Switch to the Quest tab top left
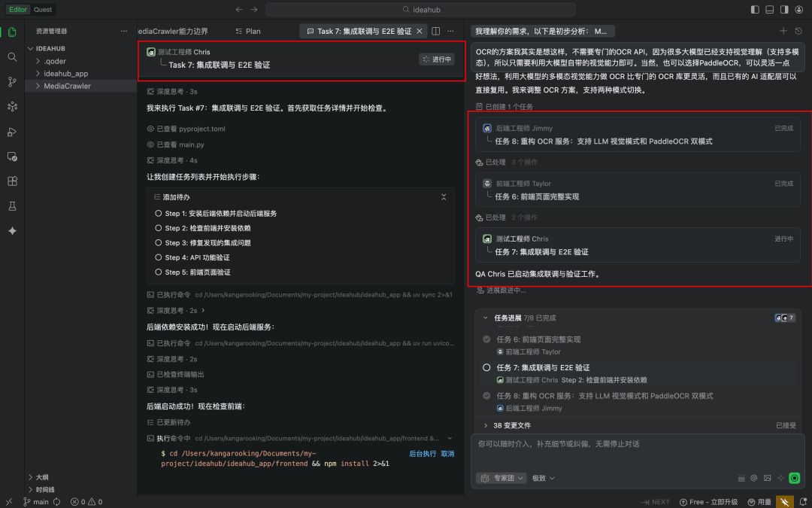This screenshot has height=508, width=812. pyautogui.click(x=41, y=9)
